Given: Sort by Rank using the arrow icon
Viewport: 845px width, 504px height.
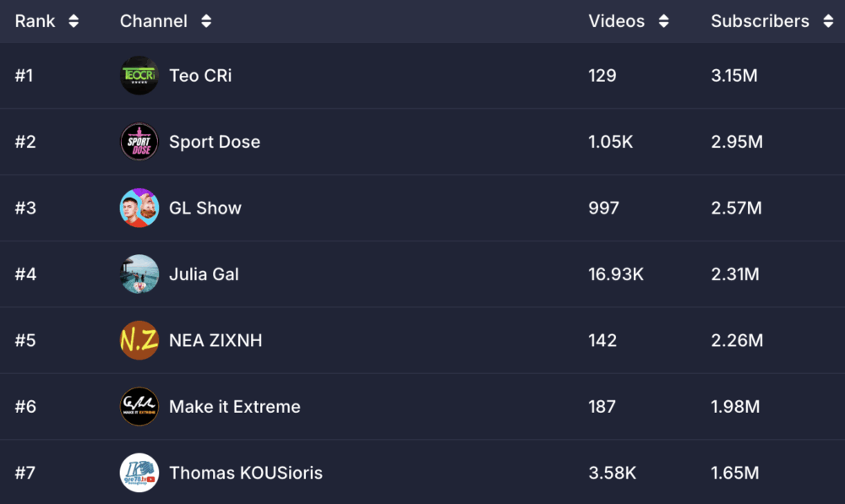Looking at the screenshot, I should point(74,21).
